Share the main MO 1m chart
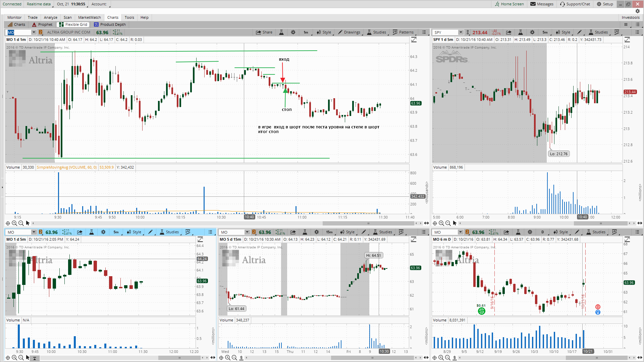The height and width of the screenshot is (362, 644). 264,32
